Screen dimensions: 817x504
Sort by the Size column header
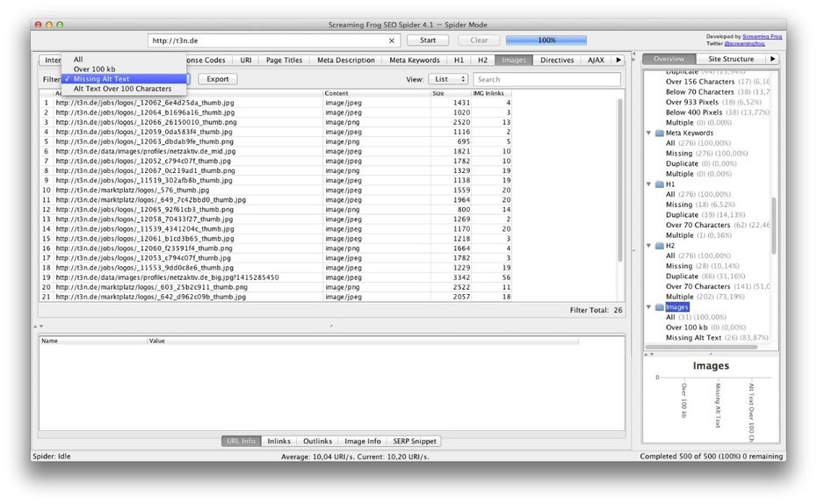click(x=451, y=93)
